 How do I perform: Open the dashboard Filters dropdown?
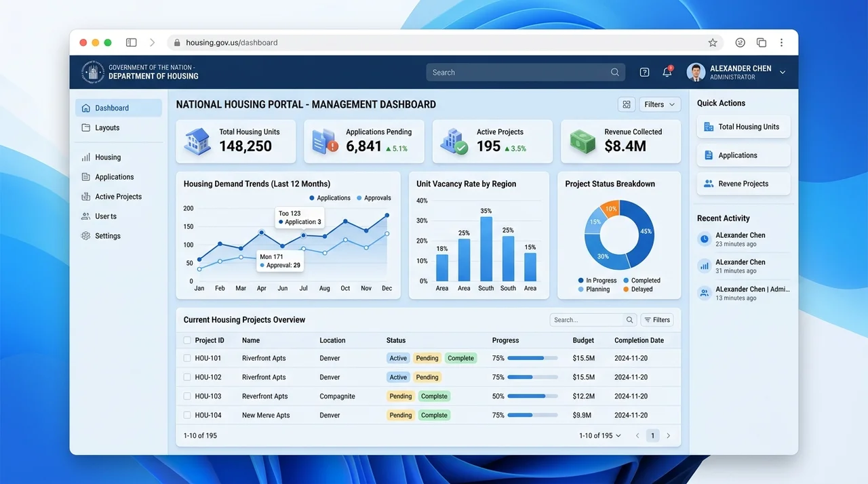(660, 104)
